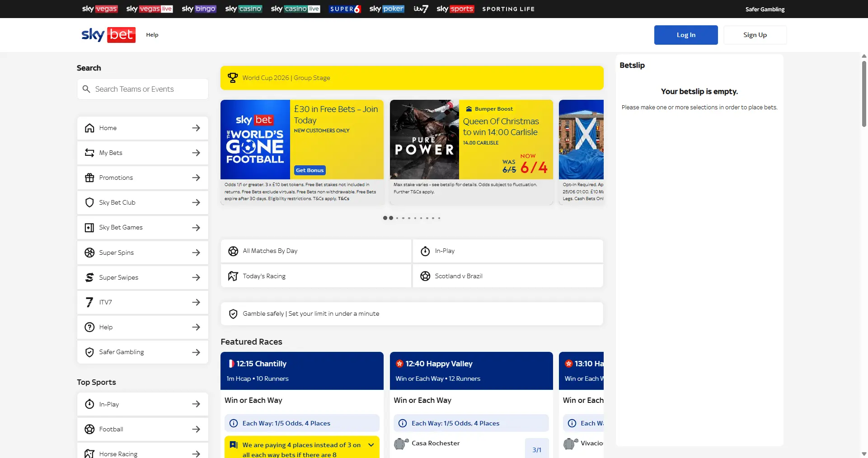The height and width of the screenshot is (458, 868).
Task: Open the World Cup 2026 Group Stage banner
Action: click(412, 78)
